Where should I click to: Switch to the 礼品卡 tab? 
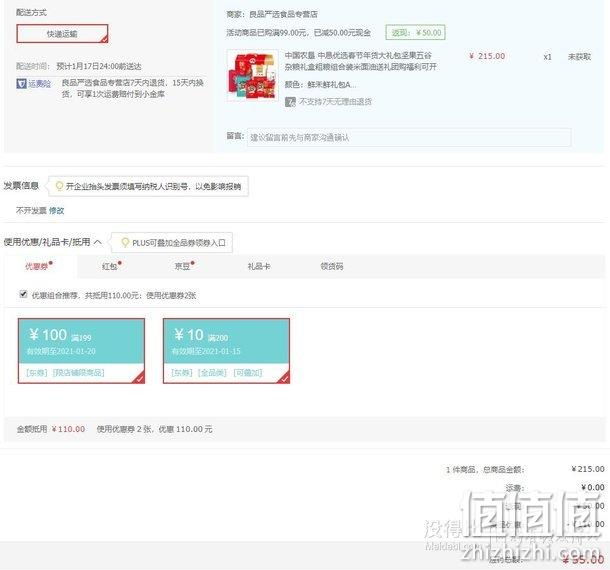259,266
